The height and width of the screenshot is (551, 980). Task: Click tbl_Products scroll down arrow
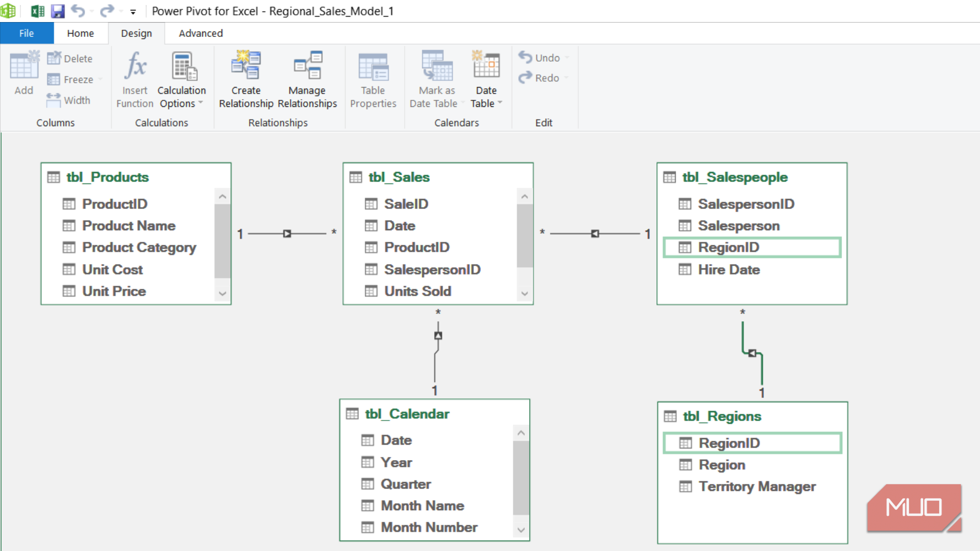[223, 294]
